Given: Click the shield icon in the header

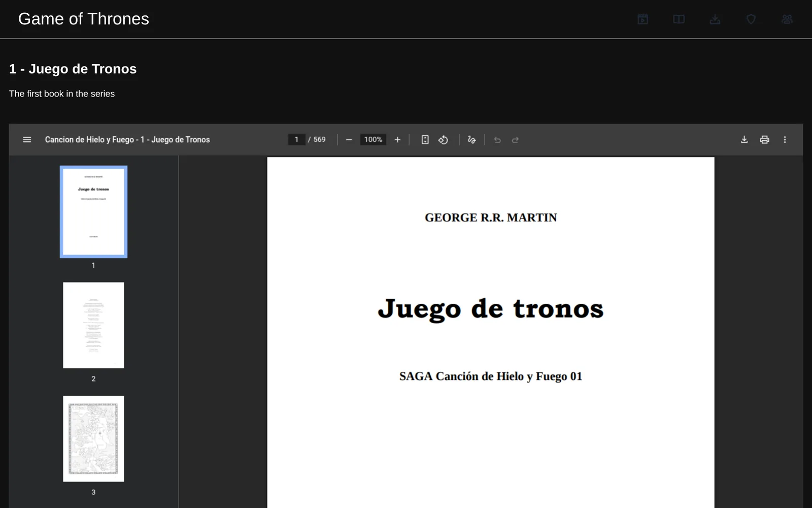Looking at the screenshot, I should 751,19.
